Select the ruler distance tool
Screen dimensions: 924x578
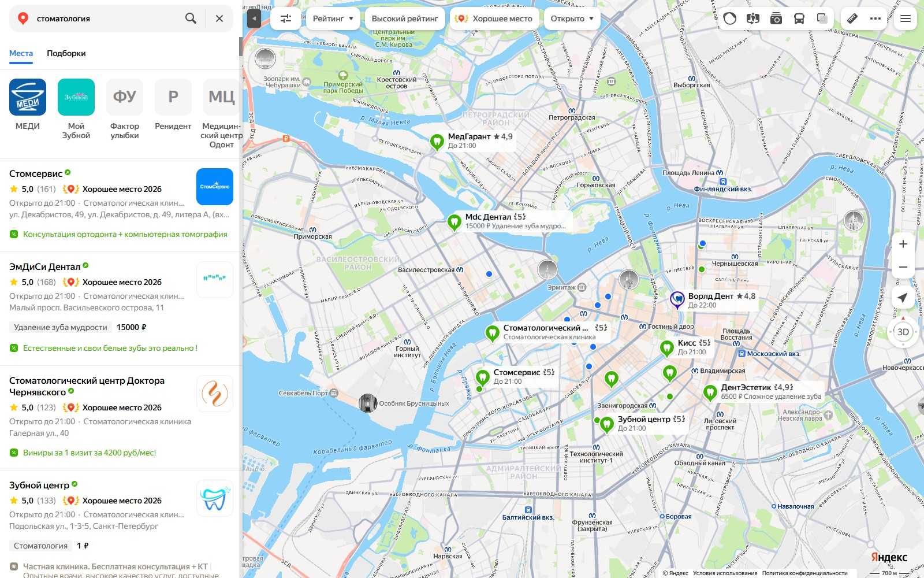coord(852,18)
